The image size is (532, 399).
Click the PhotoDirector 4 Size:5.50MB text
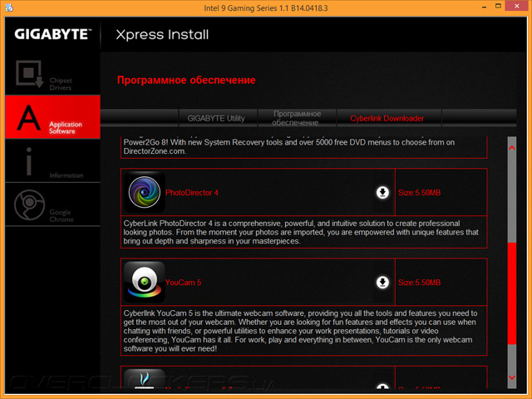tap(419, 193)
